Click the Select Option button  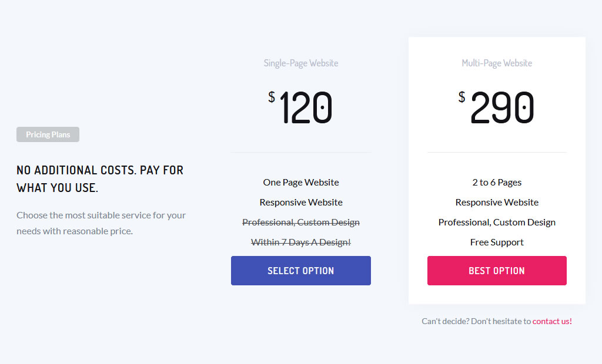300,271
